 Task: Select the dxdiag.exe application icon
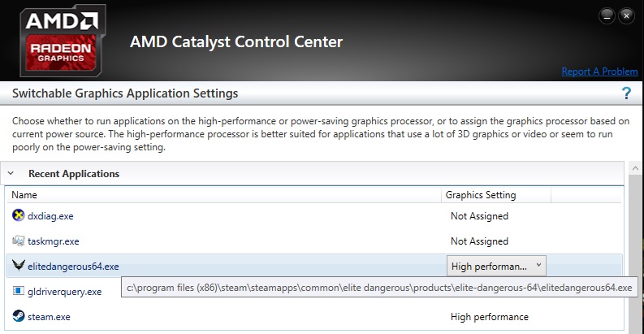[x=18, y=215]
